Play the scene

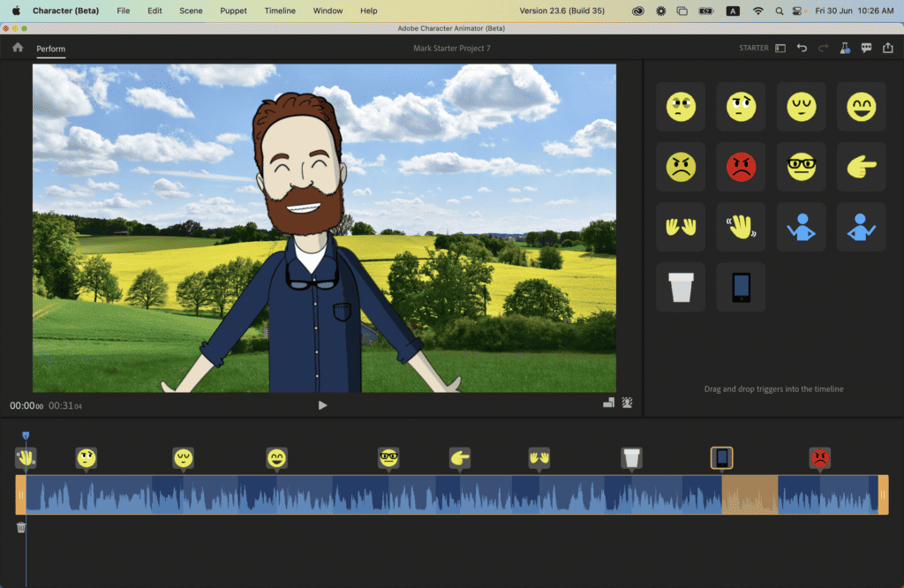[322, 405]
